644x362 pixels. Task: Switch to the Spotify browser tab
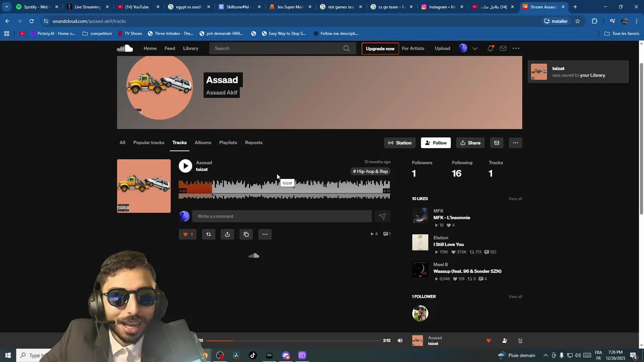coord(36,7)
